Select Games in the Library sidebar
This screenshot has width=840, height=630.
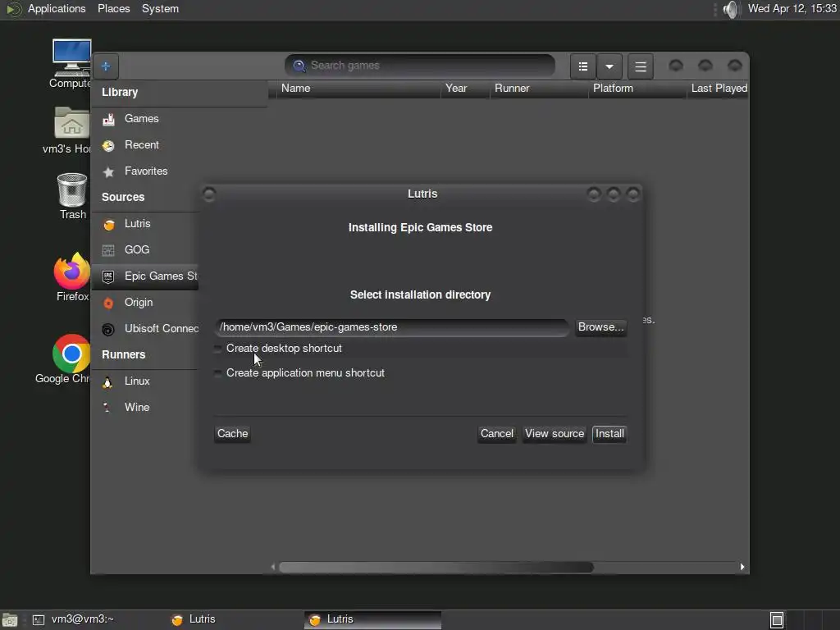[180, 119]
